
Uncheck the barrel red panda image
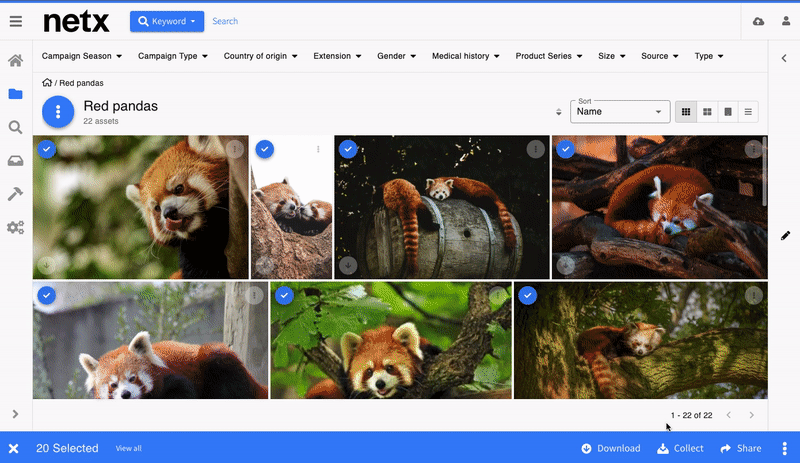(x=348, y=149)
